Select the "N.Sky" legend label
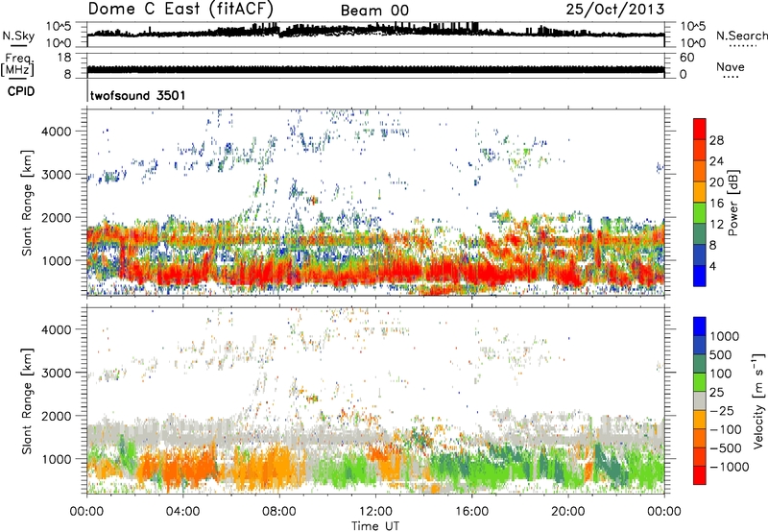The width and height of the screenshot is (768, 532). pyautogui.click(x=18, y=36)
